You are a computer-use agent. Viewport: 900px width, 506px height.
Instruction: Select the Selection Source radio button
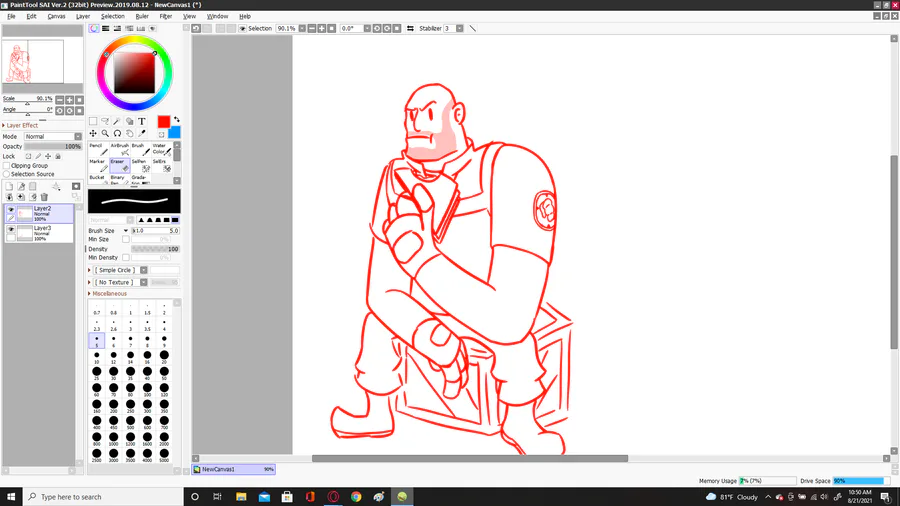pyautogui.click(x=7, y=174)
